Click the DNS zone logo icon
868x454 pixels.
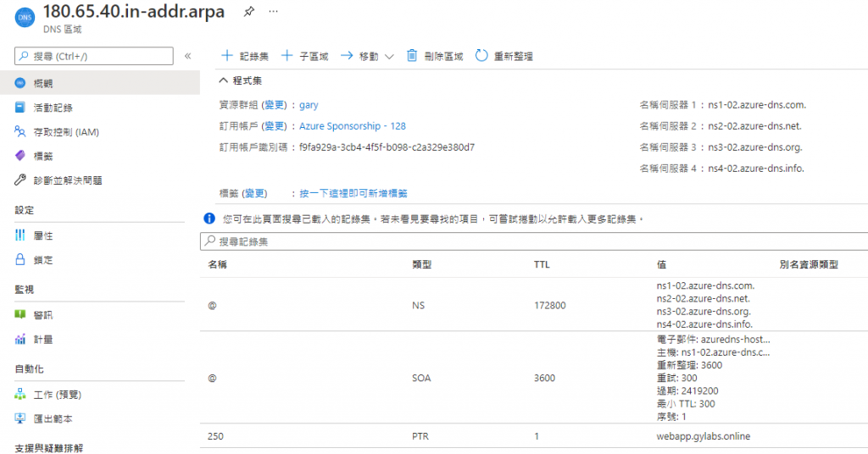click(x=25, y=17)
